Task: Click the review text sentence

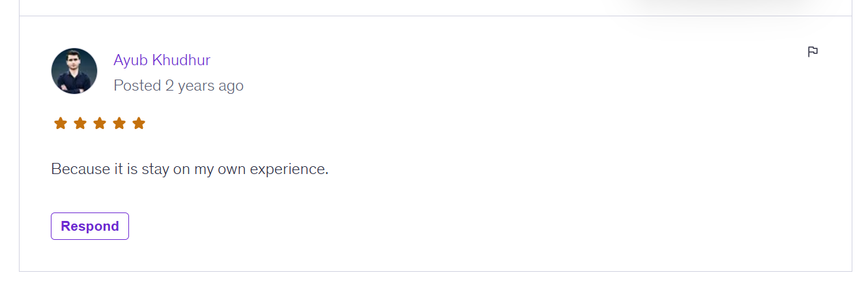Action: (x=190, y=169)
